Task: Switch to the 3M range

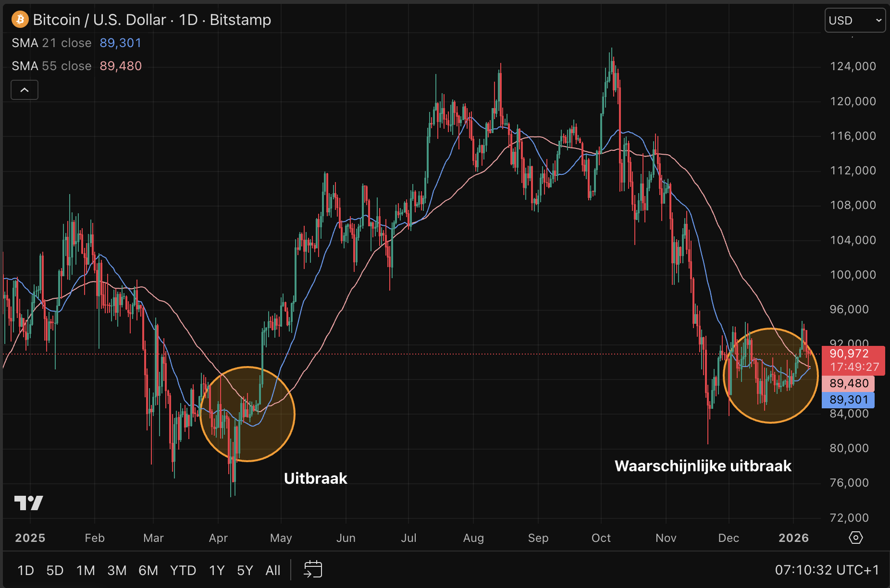Action: click(x=117, y=570)
